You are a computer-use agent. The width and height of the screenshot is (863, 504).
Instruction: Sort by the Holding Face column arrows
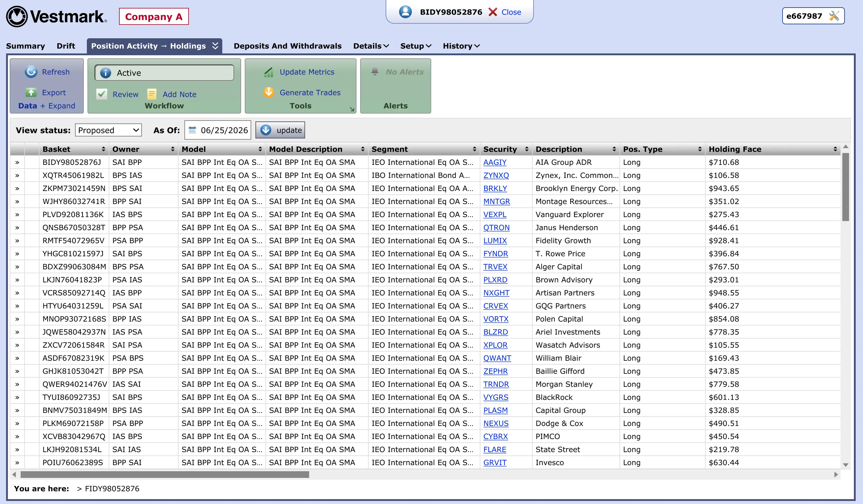click(x=835, y=149)
